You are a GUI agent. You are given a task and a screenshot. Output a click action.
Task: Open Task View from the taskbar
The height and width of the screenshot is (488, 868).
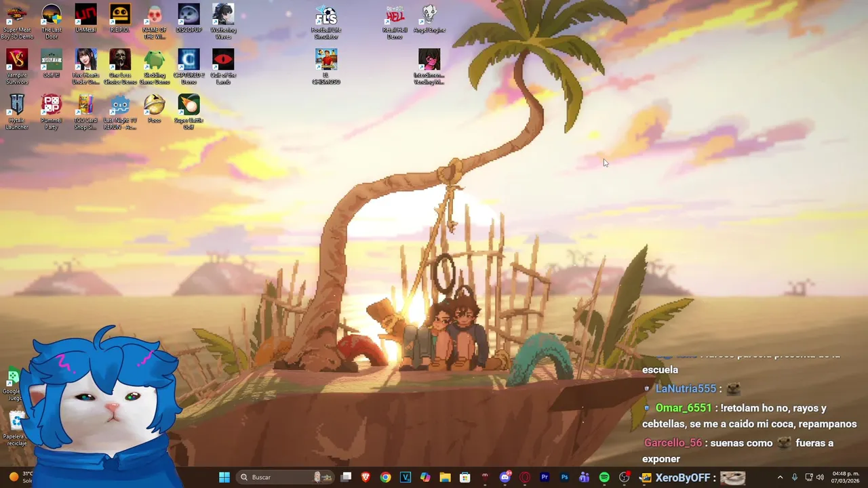[x=347, y=477]
